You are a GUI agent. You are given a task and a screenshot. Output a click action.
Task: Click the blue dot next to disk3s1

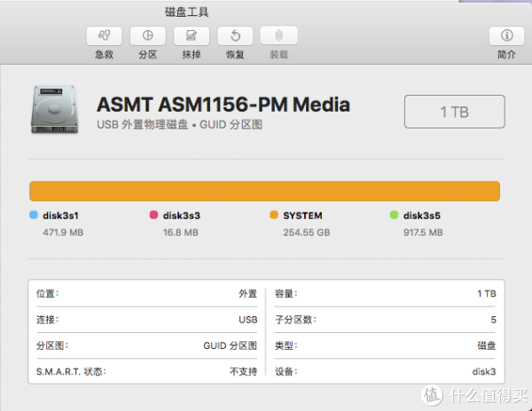[34, 215]
